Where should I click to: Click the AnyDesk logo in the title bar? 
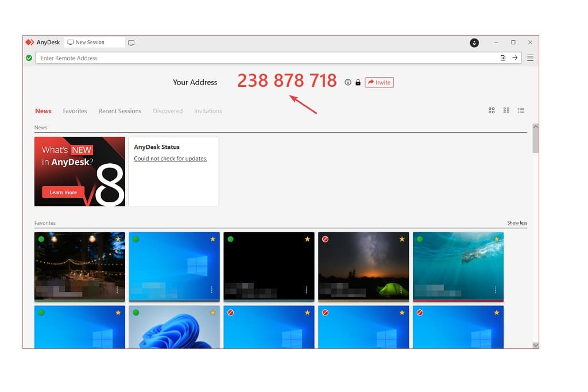point(30,43)
